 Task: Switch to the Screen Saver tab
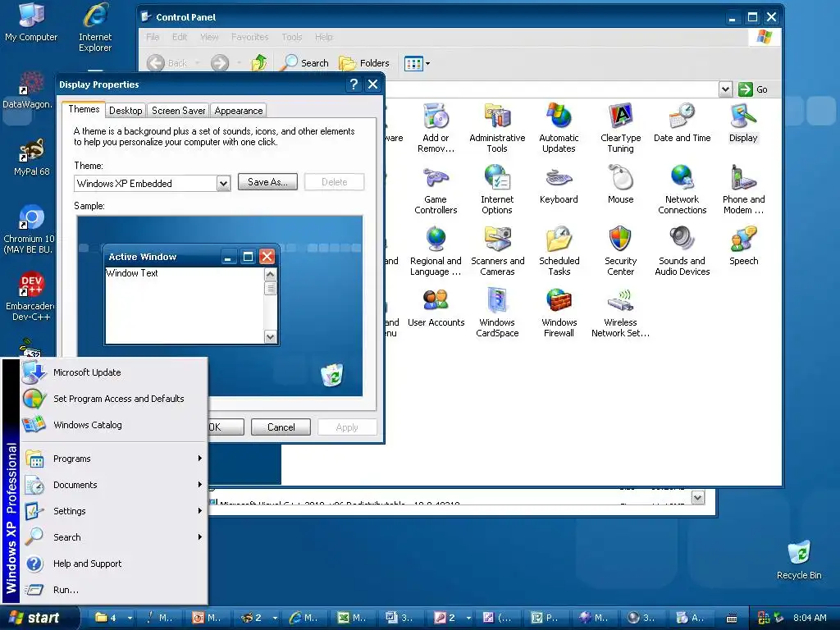coord(178,111)
